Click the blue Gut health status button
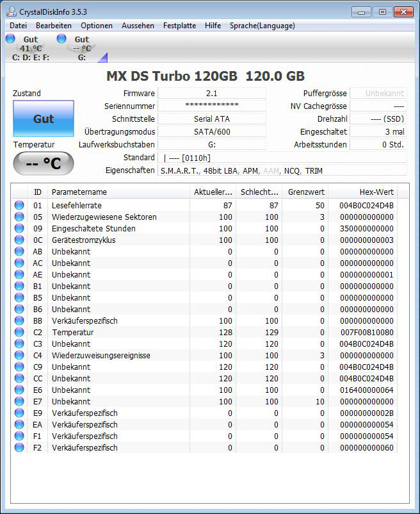 [44, 119]
